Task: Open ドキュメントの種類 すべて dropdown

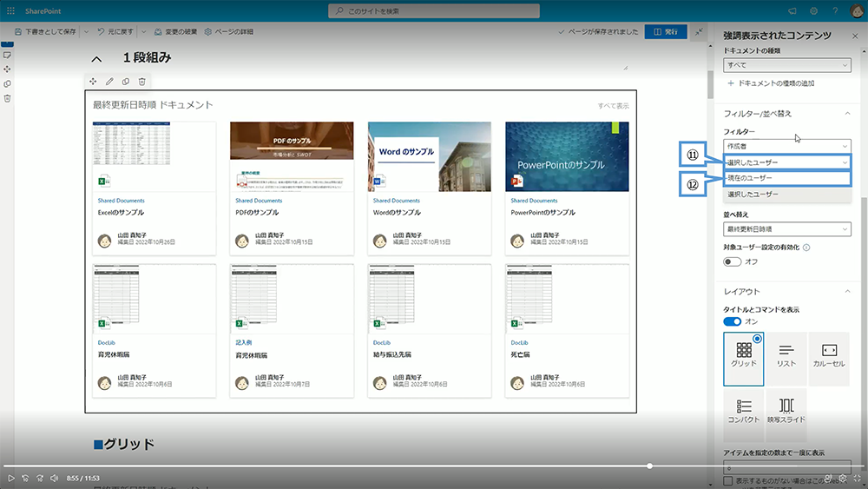Action: (786, 65)
